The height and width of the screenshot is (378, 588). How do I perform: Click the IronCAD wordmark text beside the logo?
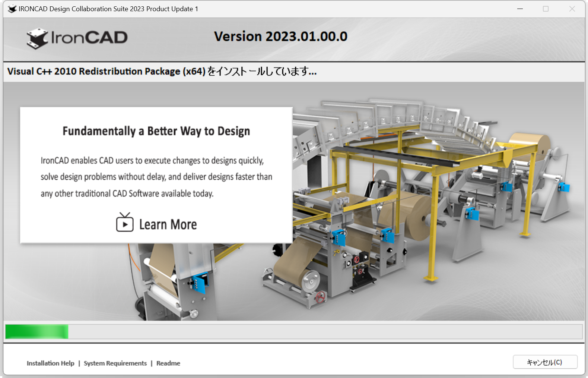click(x=89, y=38)
